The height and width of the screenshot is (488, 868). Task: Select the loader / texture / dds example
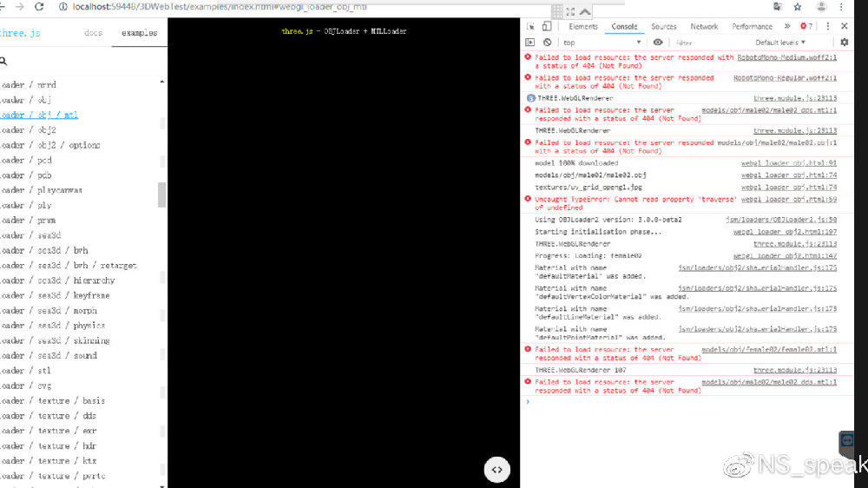(x=48, y=415)
